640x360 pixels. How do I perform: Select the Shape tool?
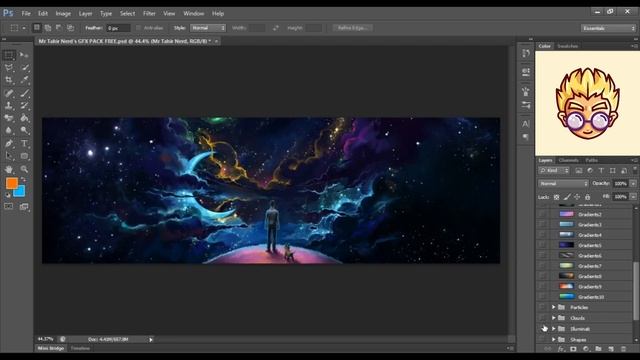click(x=24, y=156)
